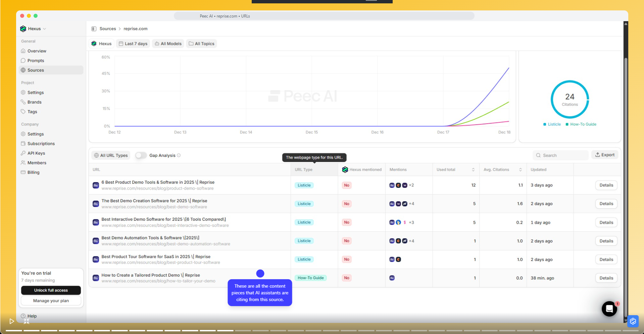Open Prompts in the sidebar
This screenshot has width=644, height=334.
[36, 60]
